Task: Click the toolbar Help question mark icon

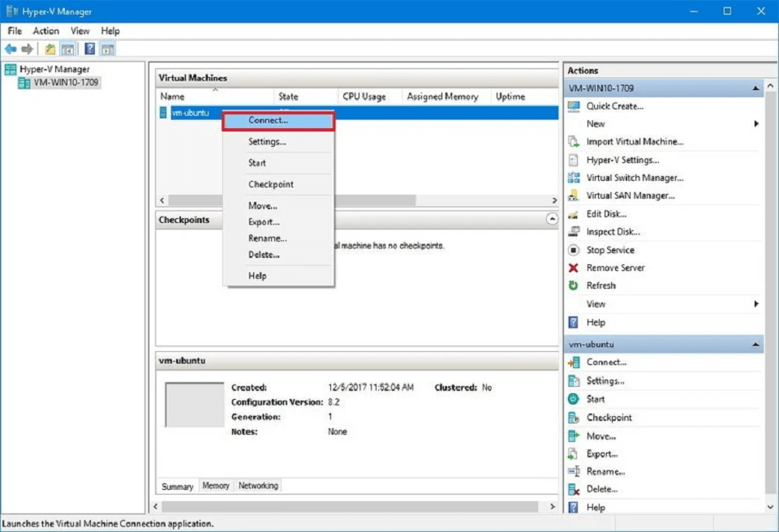Action: click(89, 49)
